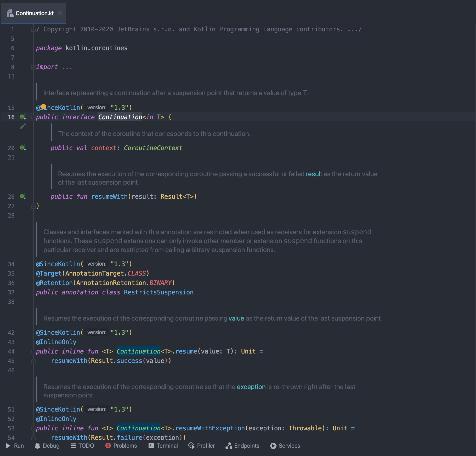This screenshot has height=456, width=476.
Task: Open the TODO tool window
Action: coord(82,446)
